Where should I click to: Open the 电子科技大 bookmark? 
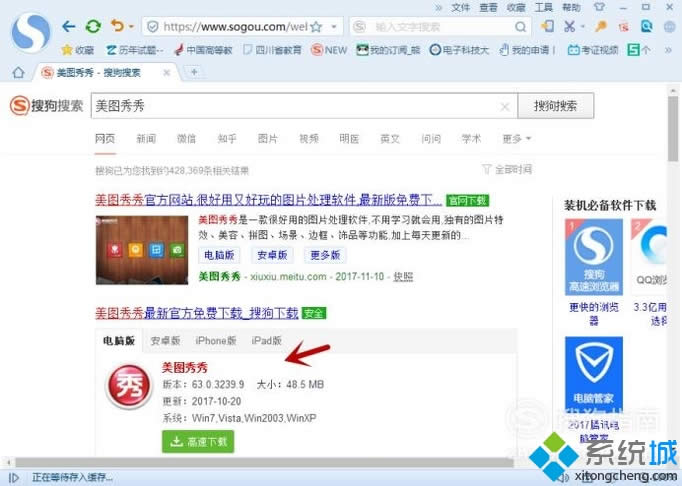point(459,50)
